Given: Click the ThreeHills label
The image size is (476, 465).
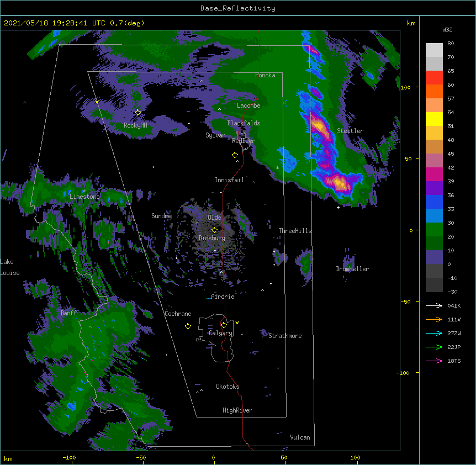Looking at the screenshot, I should click(295, 231).
